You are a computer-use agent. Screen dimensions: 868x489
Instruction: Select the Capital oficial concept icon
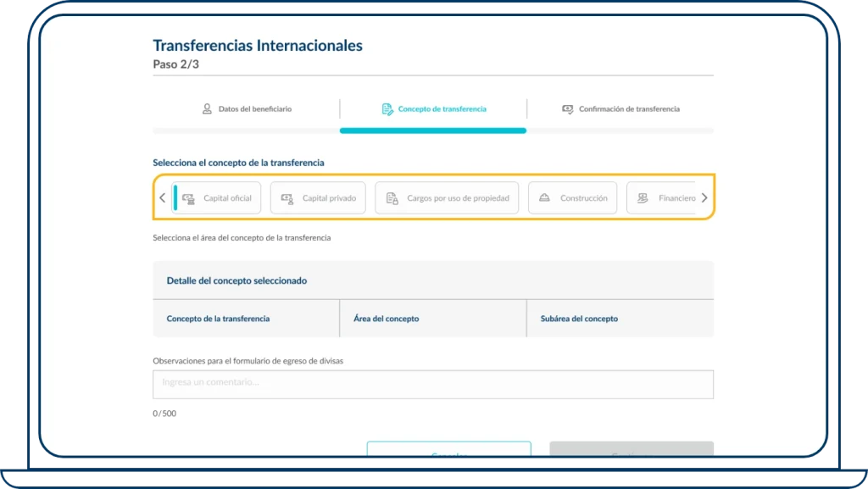coord(190,197)
